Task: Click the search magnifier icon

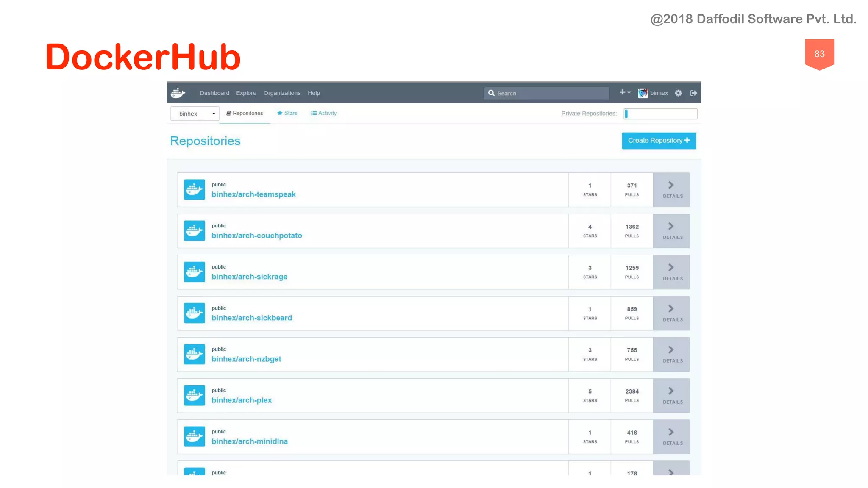Action: coord(491,93)
